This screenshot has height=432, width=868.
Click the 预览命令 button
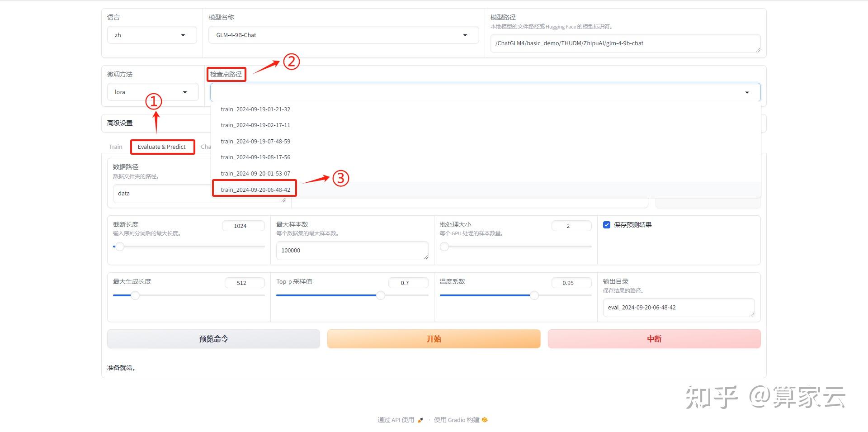(x=213, y=338)
